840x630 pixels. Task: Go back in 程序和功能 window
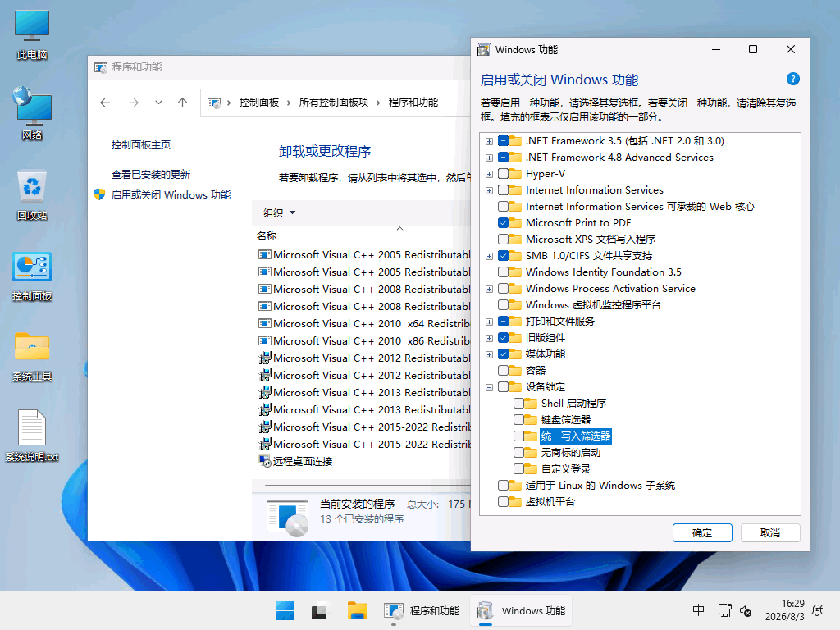point(105,103)
